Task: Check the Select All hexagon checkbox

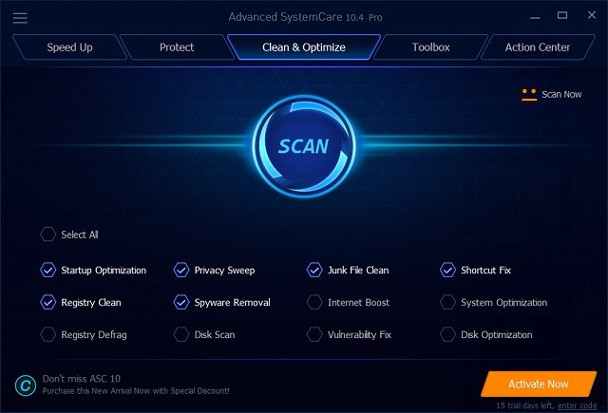Action: [x=48, y=234]
